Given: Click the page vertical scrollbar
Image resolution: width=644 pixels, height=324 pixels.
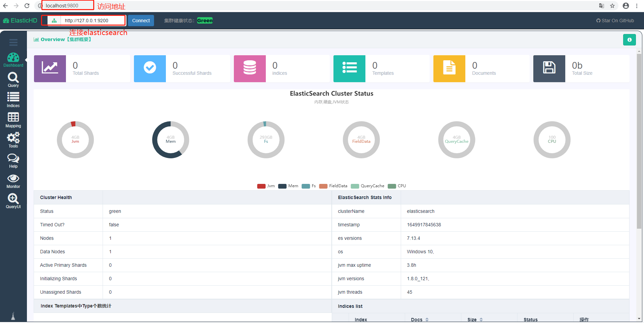Looking at the screenshot, I should click(639, 141).
